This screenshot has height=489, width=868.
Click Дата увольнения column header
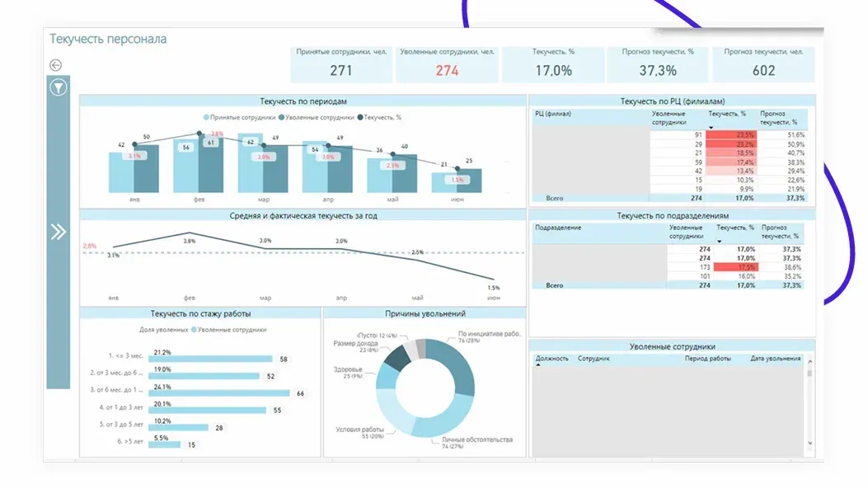click(x=775, y=359)
